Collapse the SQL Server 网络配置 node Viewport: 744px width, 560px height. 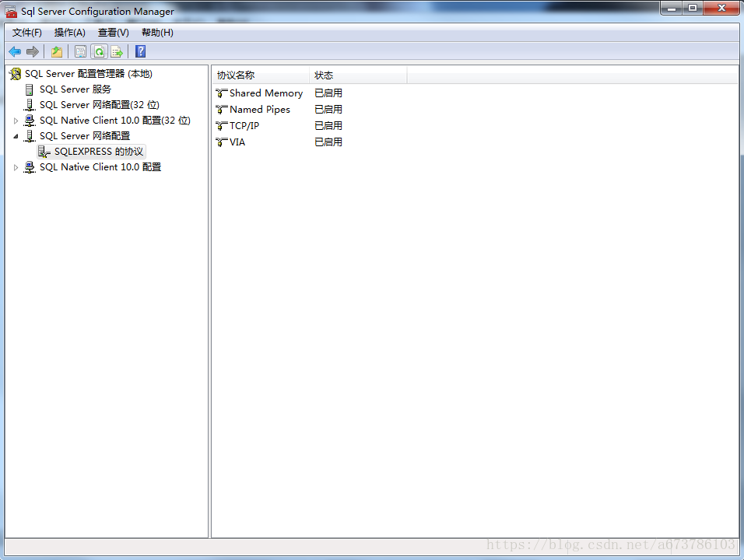pos(16,136)
